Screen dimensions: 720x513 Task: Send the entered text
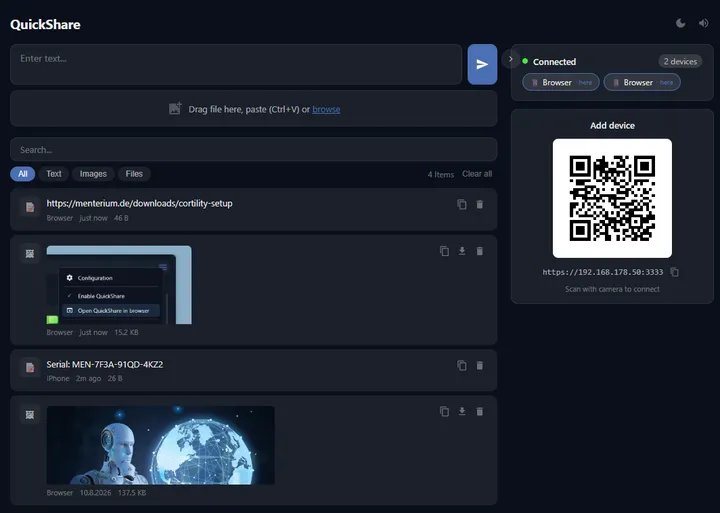coord(482,64)
